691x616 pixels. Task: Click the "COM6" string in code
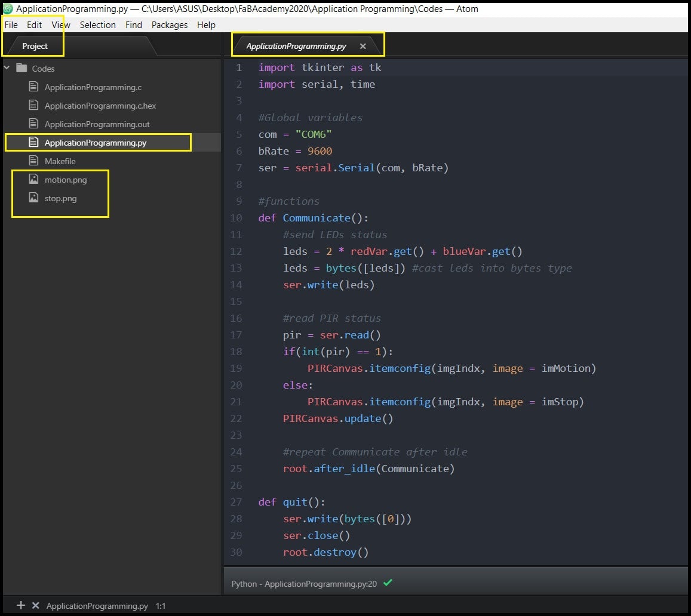[x=314, y=134]
